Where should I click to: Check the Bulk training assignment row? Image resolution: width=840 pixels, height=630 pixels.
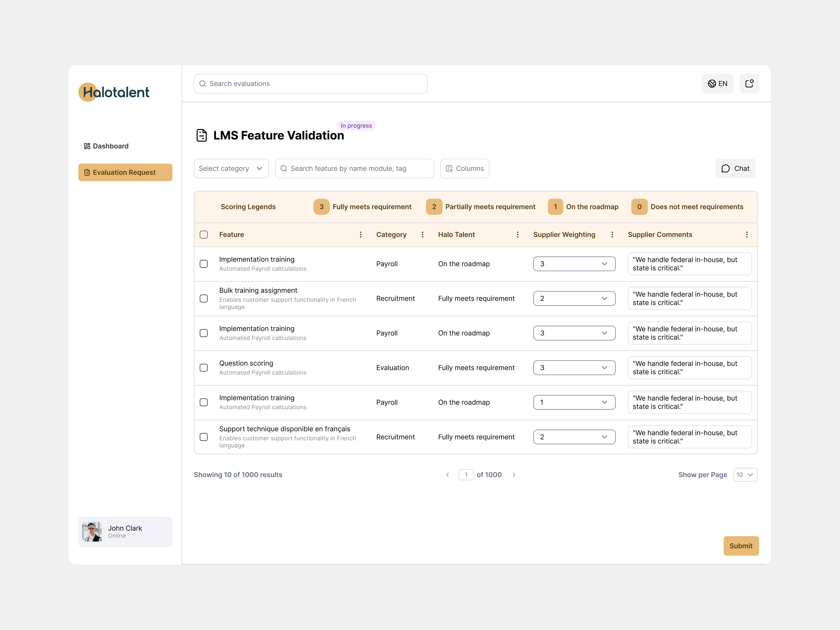[204, 298]
